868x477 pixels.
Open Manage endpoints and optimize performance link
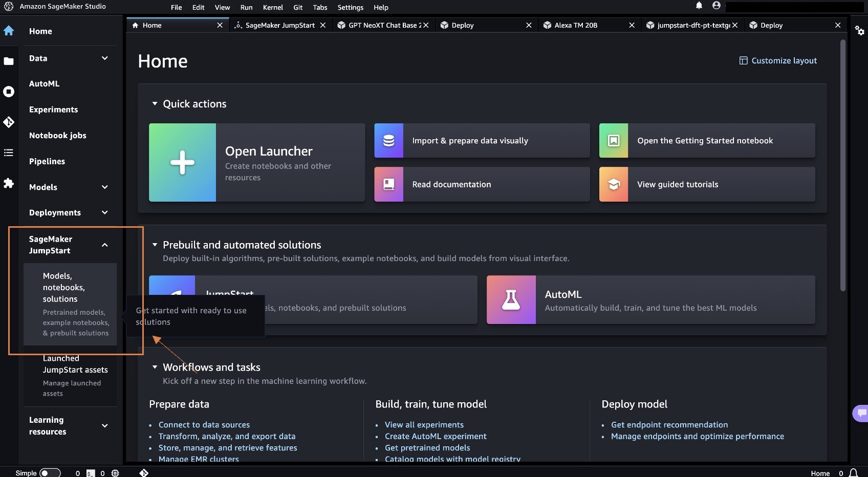coord(698,437)
